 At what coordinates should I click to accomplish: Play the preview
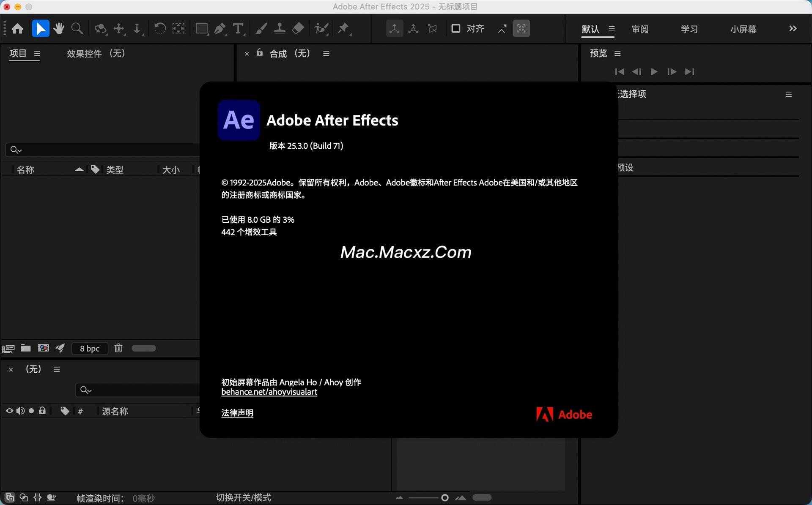[654, 71]
